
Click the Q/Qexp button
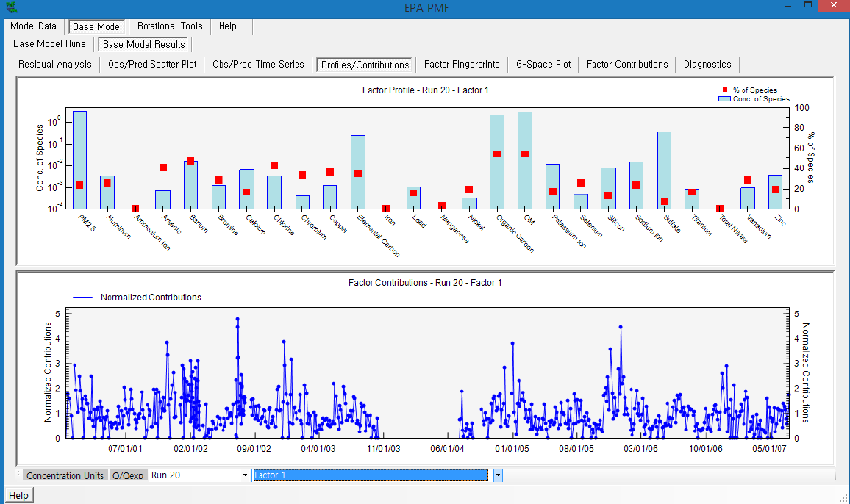tap(128, 475)
